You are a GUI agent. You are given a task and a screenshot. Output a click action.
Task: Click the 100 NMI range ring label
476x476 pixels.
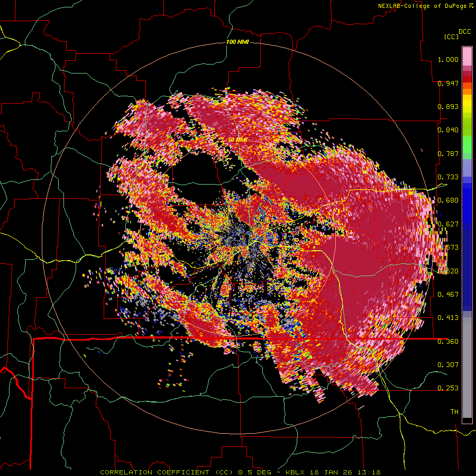click(x=237, y=42)
